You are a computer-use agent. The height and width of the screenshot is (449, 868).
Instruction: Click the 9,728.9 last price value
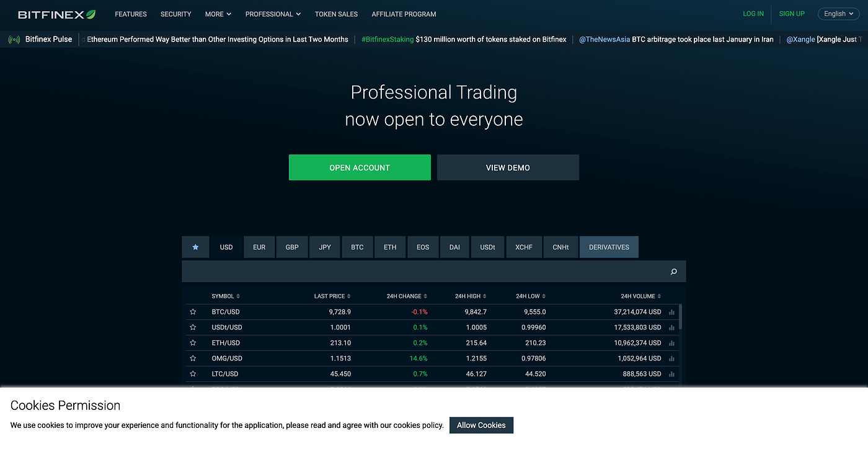click(x=340, y=312)
